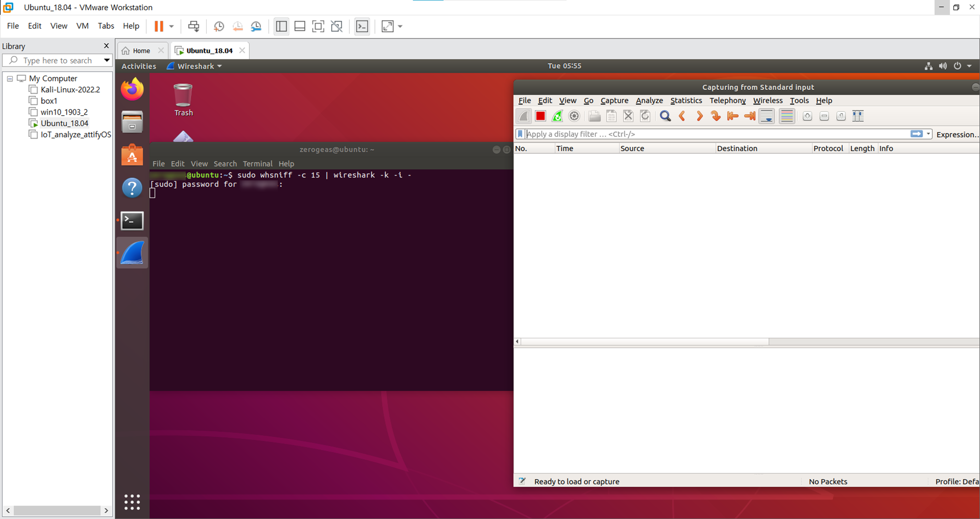Toggle VMware library sidebar view
This screenshot has width=980, height=519.
point(281,26)
